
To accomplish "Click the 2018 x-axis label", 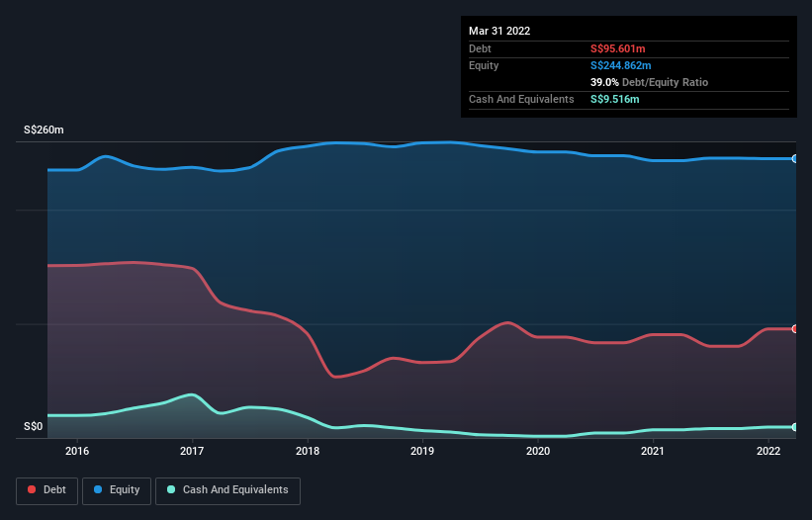I will click(308, 451).
